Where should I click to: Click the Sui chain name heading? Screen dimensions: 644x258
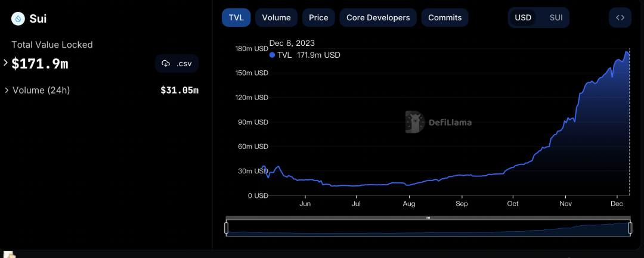click(38, 18)
